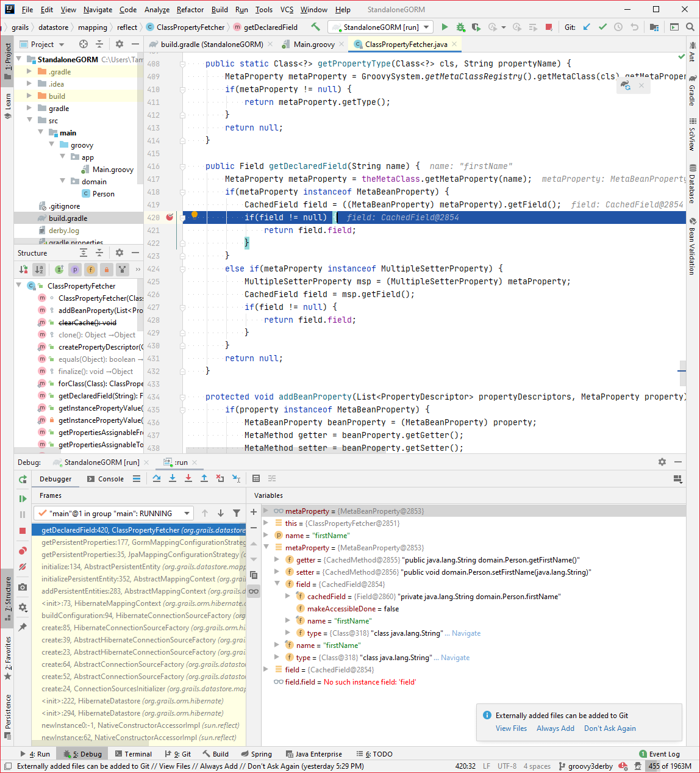Screen dimensions: 700x773
Task: Build project with the hammer icon
Action: coord(315,27)
